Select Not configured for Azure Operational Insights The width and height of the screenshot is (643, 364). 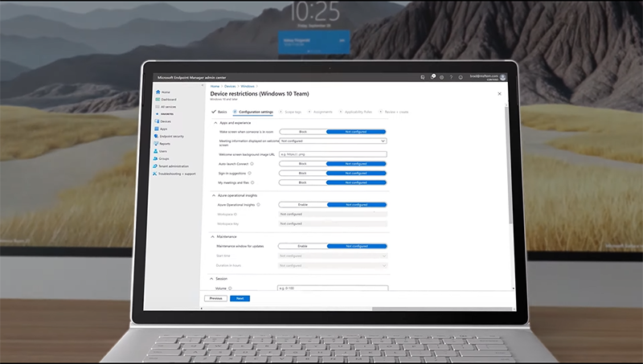click(x=357, y=205)
